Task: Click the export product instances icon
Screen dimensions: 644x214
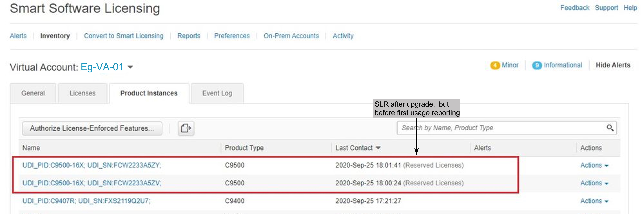Action: (x=186, y=128)
